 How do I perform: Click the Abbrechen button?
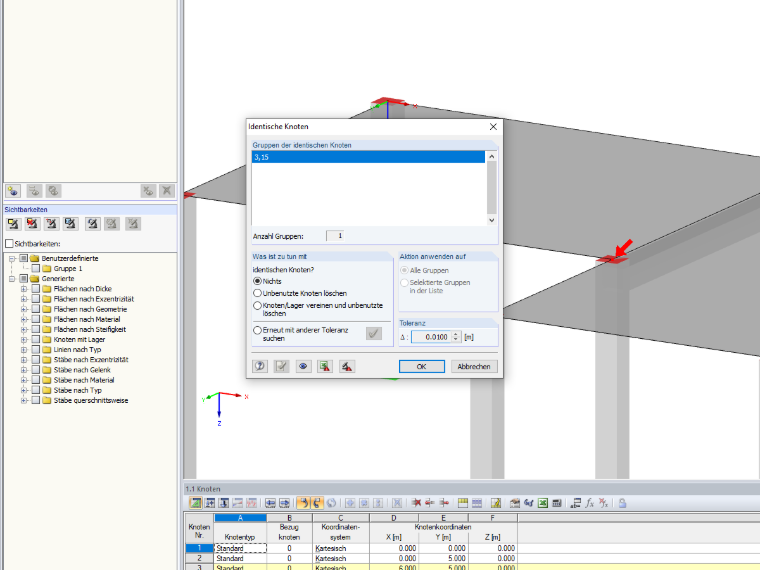[x=474, y=366]
